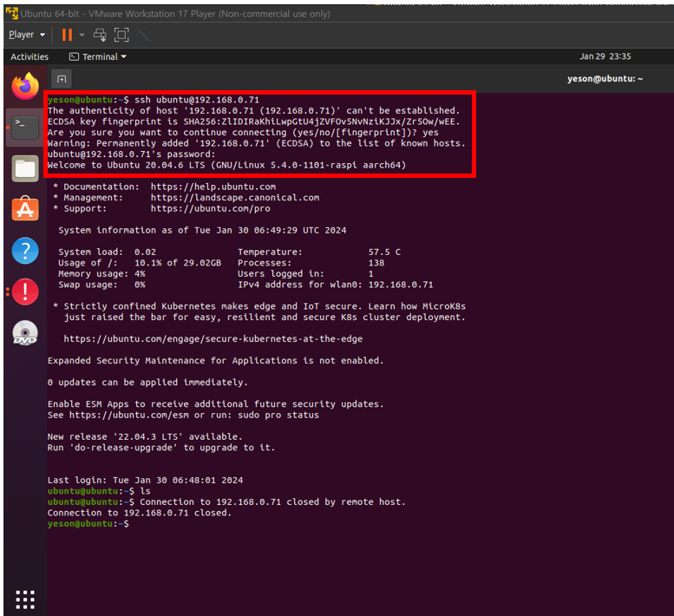Click the 'Swap usage: 0%' entry
Screen dimensions: 674x616
click(101, 285)
